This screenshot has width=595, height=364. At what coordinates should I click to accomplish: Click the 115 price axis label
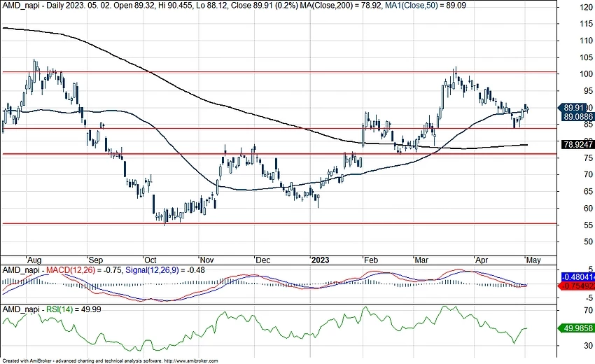(x=587, y=24)
